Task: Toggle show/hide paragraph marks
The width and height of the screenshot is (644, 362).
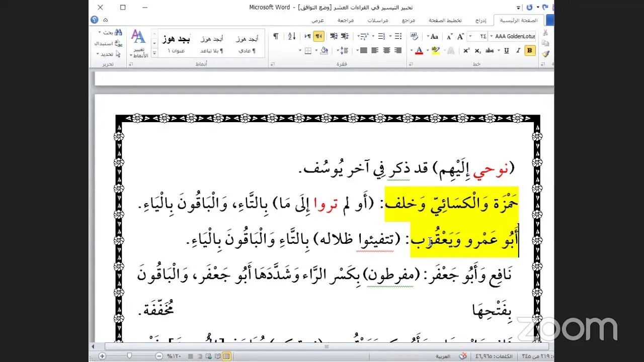Action: [x=276, y=36]
